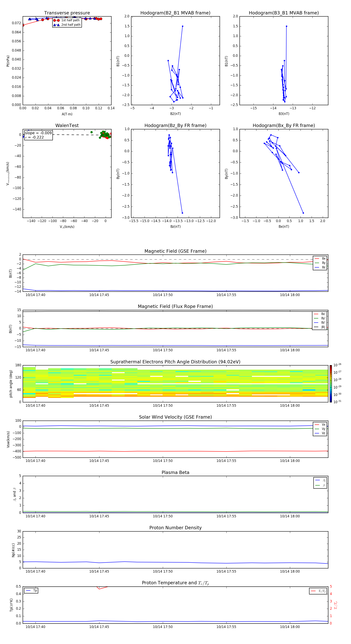Click the 'Transverse pressure' plot title
Viewport: 351px width, 644px height.
point(67,13)
